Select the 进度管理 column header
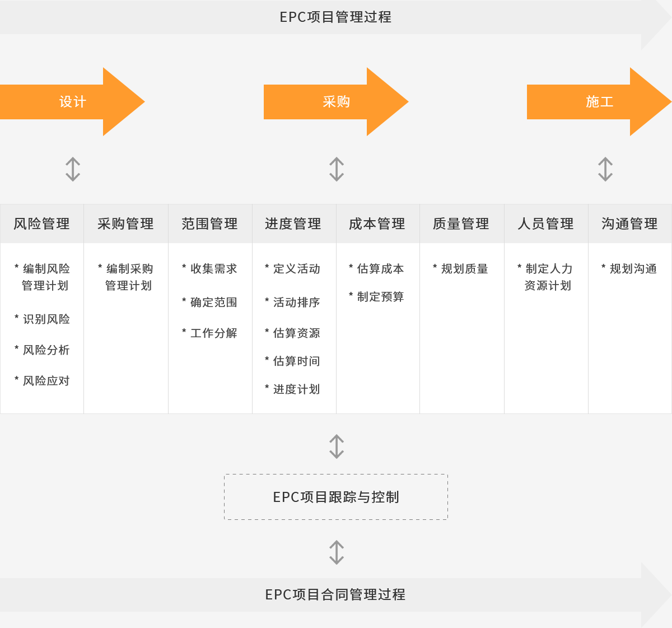Screen dimensions: 672x628 [x=294, y=224]
